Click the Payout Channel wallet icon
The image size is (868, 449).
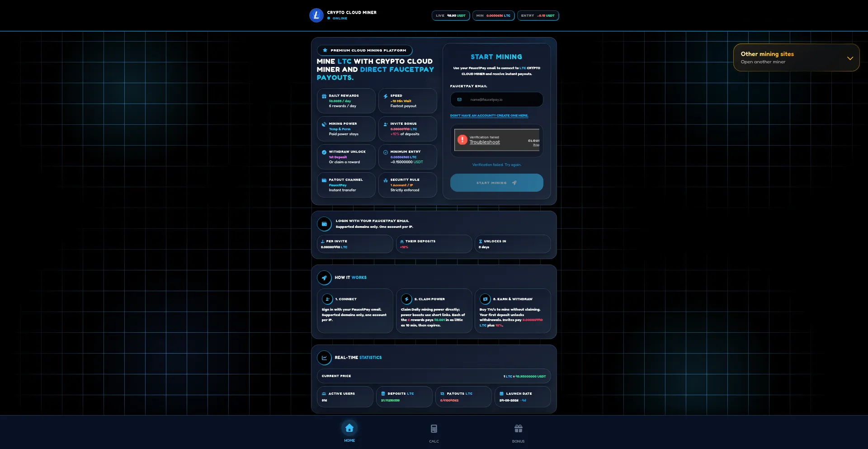pos(324,180)
